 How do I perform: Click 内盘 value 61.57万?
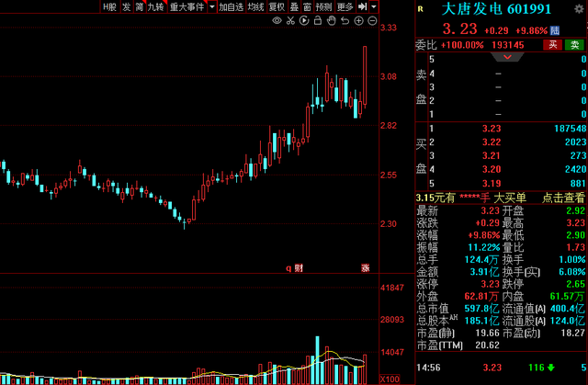[567, 296]
